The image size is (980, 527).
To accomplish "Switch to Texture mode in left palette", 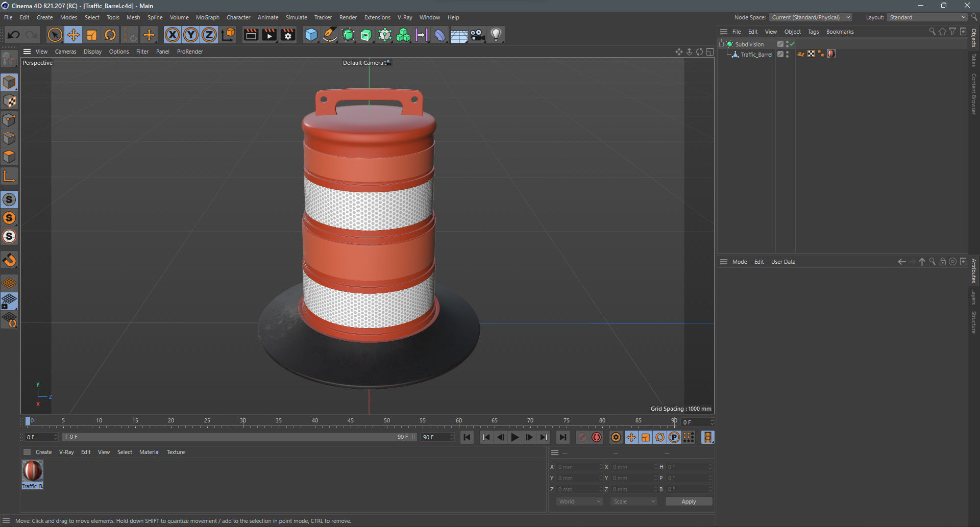I will click(x=9, y=101).
